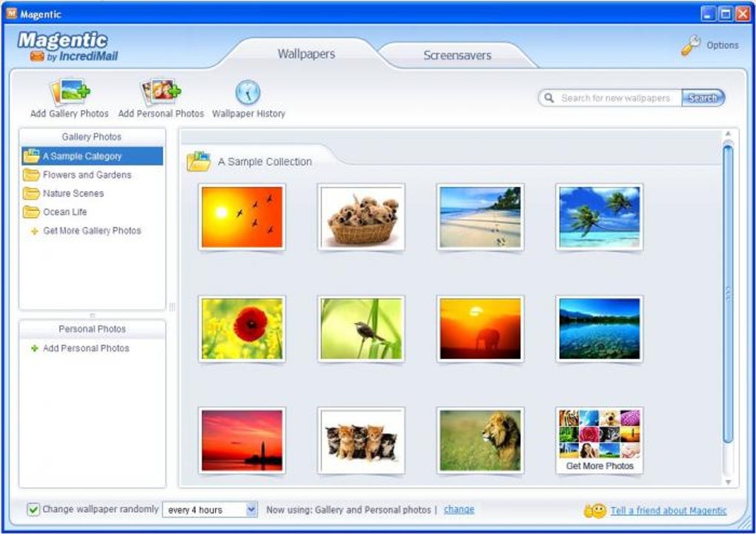Click the Add Personal Photos toolbar icon

point(161,91)
